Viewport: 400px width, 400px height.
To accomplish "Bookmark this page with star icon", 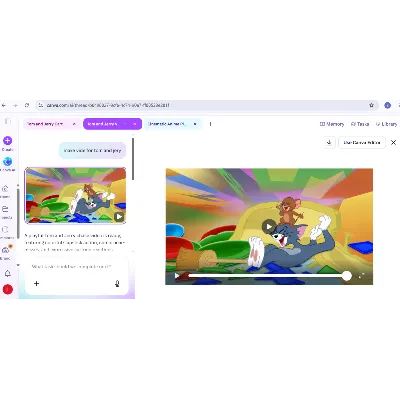I will 371,105.
